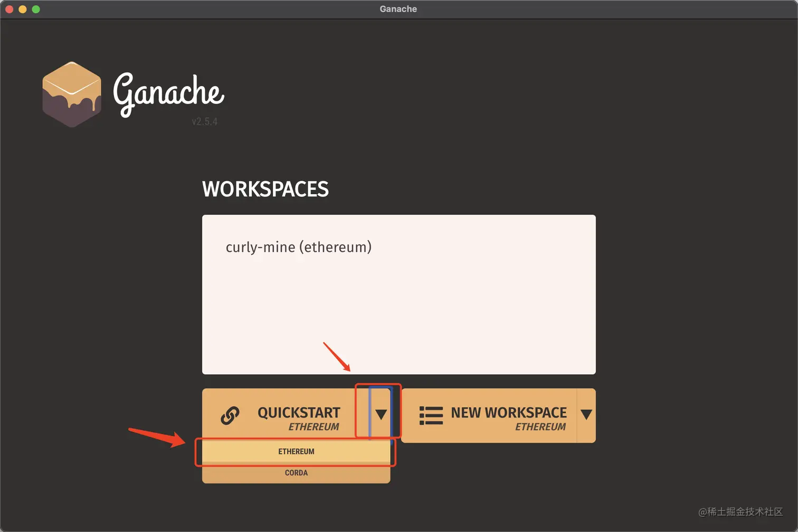This screenshot has width=798, height=532.
Task: Expand the New Workspace dropdown arrow
Action: point(586,415)
